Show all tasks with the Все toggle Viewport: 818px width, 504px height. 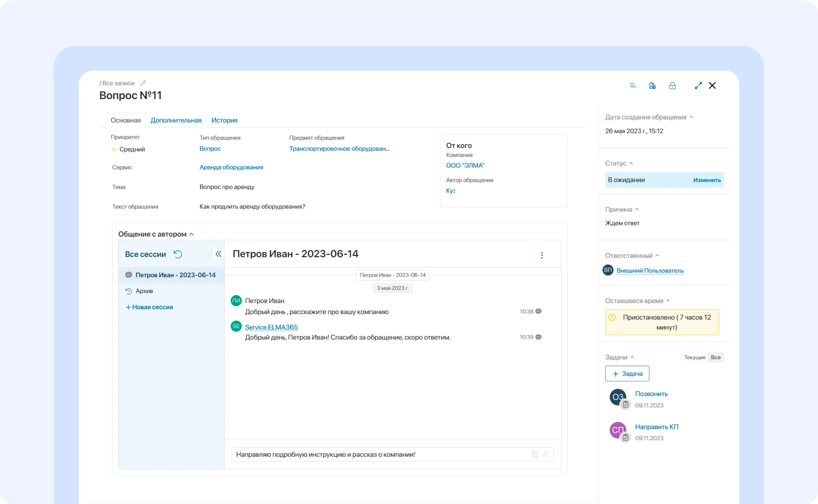(x=716, y=357)
